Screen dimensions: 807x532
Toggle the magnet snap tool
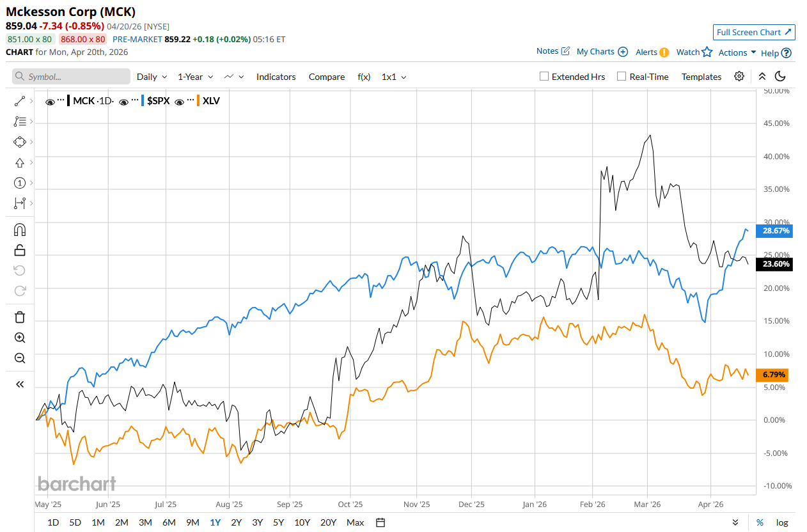pos(19,230)
